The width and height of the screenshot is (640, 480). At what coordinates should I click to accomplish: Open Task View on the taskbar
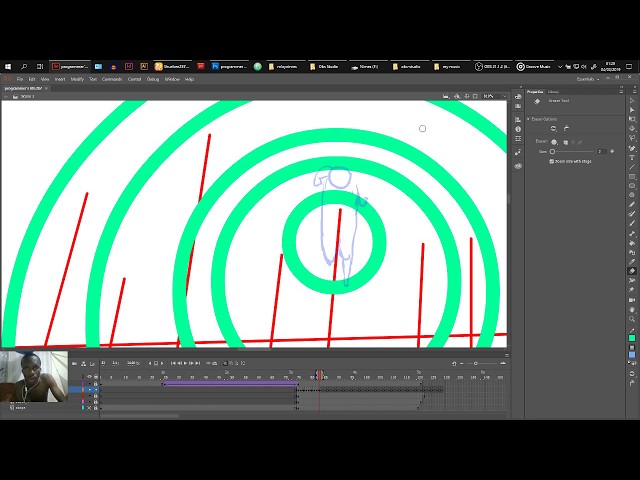40,67
